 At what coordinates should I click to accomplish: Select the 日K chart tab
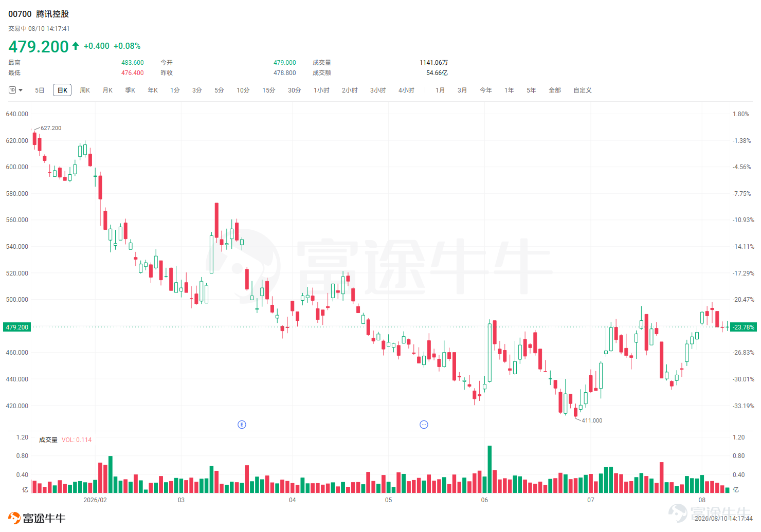click(62, 90)
